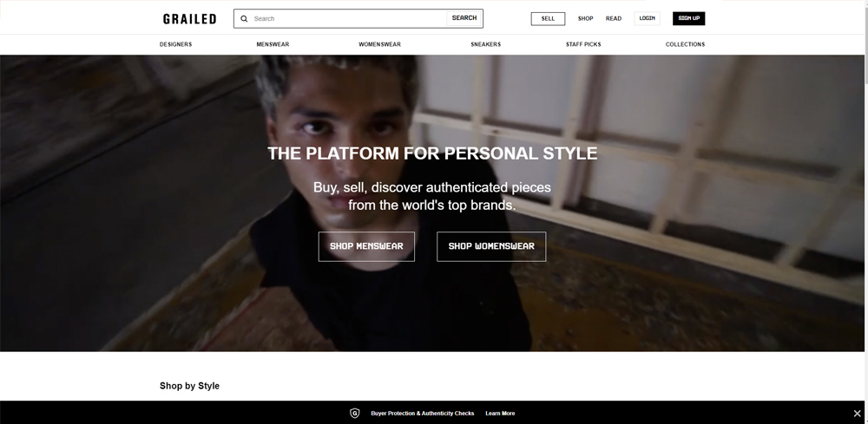
Task: Close the bottom buyer protection banner
Action: (x=857, y=413)
